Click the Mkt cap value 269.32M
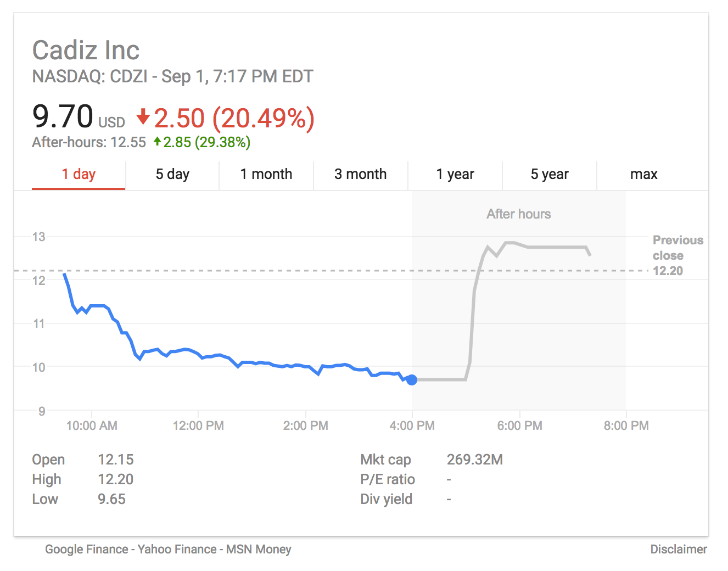728x571 pixels. pos(475,460)
